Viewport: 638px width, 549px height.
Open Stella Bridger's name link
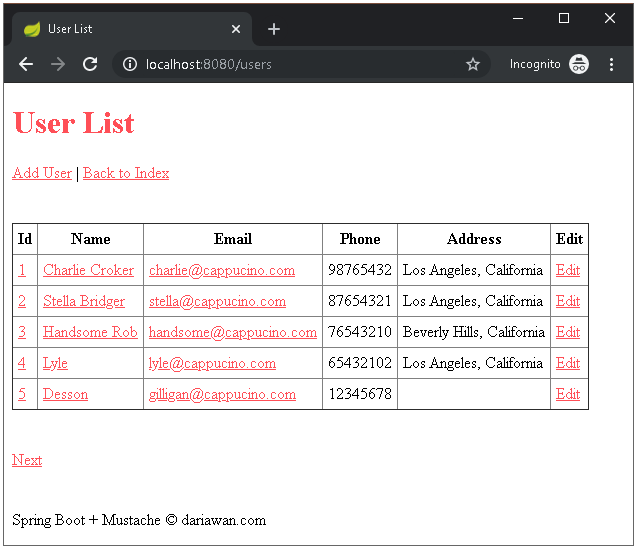point(84,301)
